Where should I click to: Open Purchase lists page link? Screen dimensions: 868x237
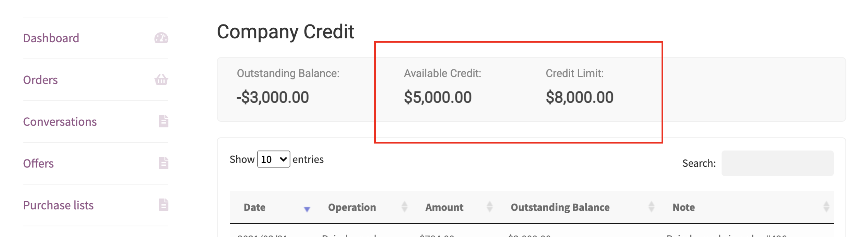[58, 205]
